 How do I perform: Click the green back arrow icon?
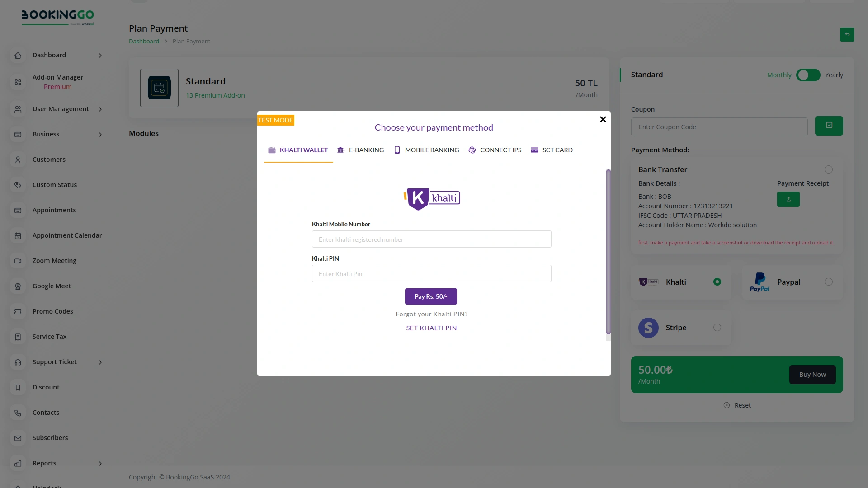(x=847, y=34)
